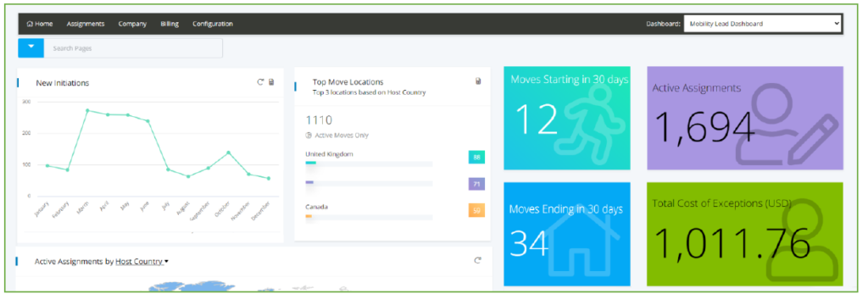Image resolution: width=868 pixels, height=305 pixels.
Task: Click the Active Moves Only text
Action: (342, 135)
